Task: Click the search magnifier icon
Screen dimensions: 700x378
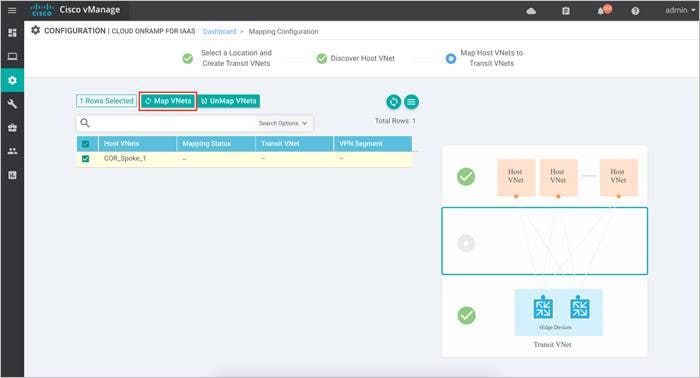Action: [85, 123]
